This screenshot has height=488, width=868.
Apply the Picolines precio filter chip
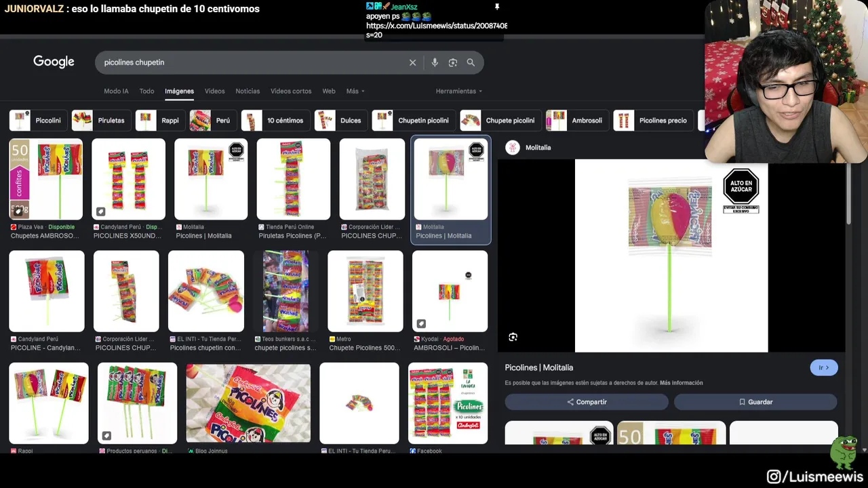(x=653, y=121)
